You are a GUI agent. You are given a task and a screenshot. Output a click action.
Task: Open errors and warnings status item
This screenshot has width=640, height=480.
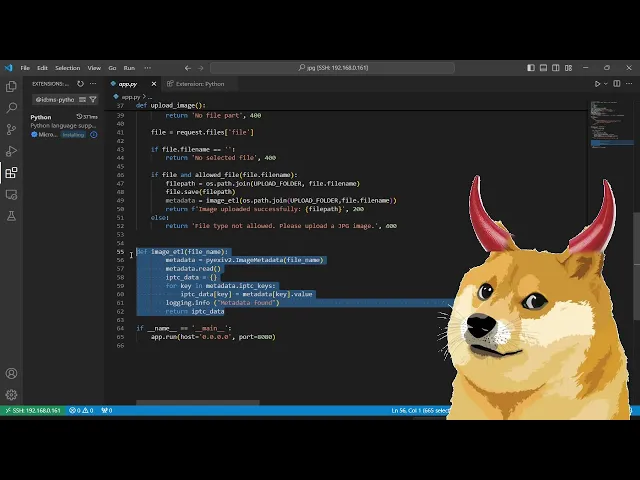[81, 411]
